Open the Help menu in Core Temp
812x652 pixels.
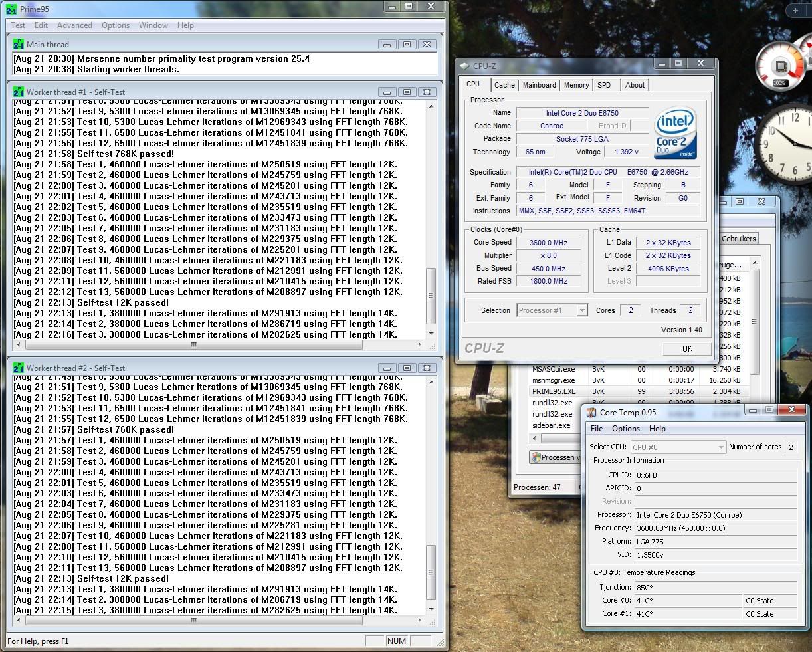[x=657, y=429]
